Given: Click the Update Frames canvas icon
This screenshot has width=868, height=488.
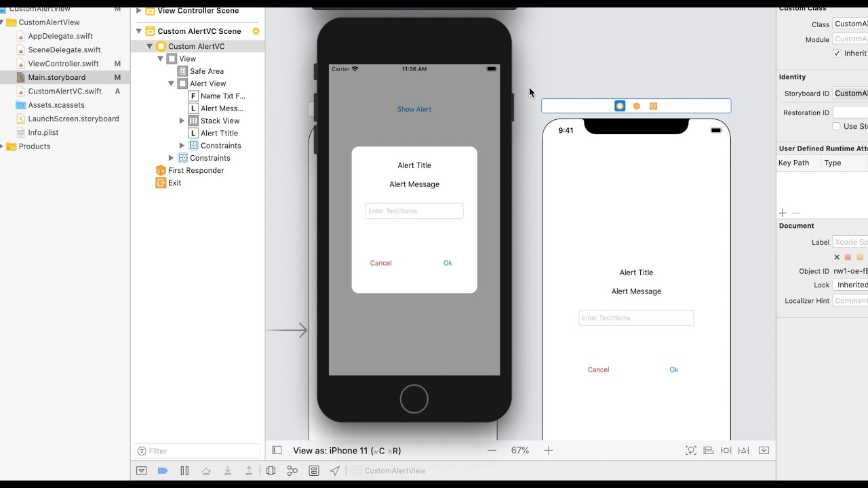Looking at the screenshot, I should coord(691,450).
